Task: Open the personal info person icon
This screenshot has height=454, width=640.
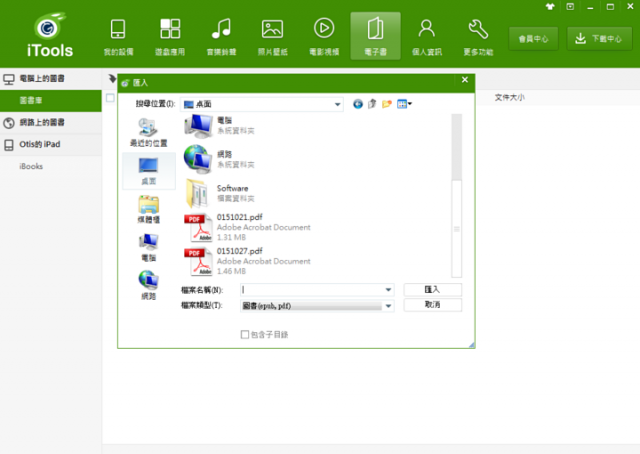Action: click(427, 37)
